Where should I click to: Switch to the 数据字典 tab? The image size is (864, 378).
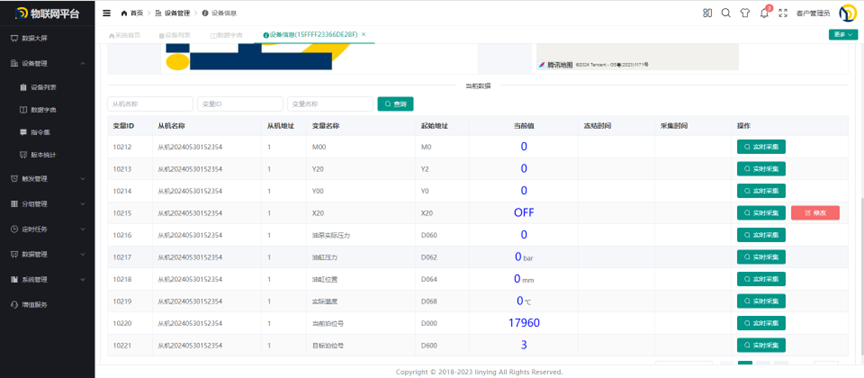pos(226,35)
